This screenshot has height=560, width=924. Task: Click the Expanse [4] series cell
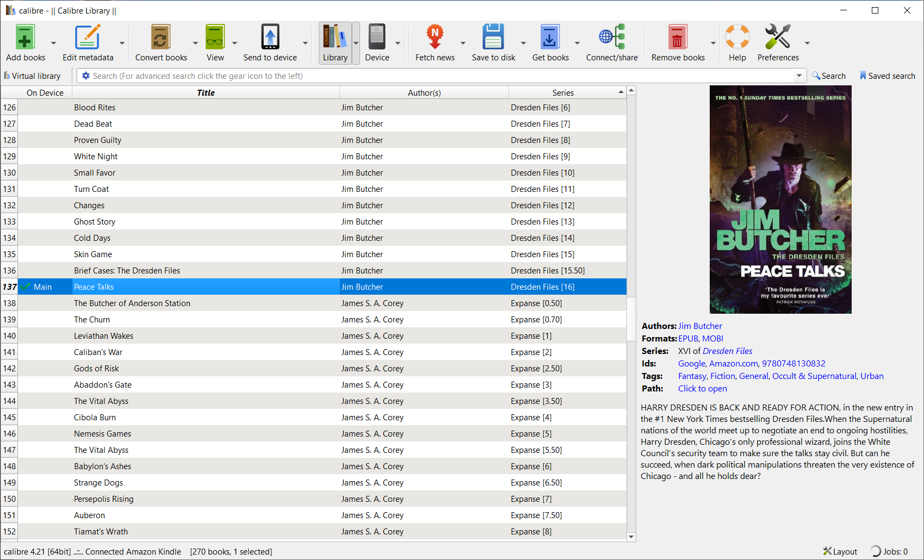(567, 418)
